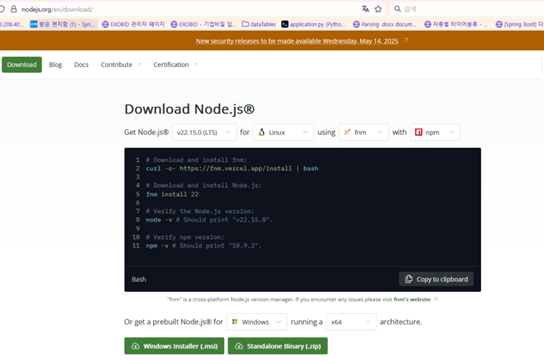The image size is (544, 361).
Task: Click download cloud icon on Windows Installer
Action: pyautogui.click(x=136, y=346)
